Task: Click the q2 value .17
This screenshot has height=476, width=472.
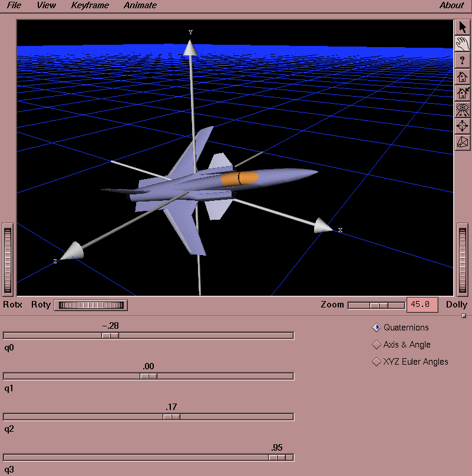Action: click(x=171, y=407)
